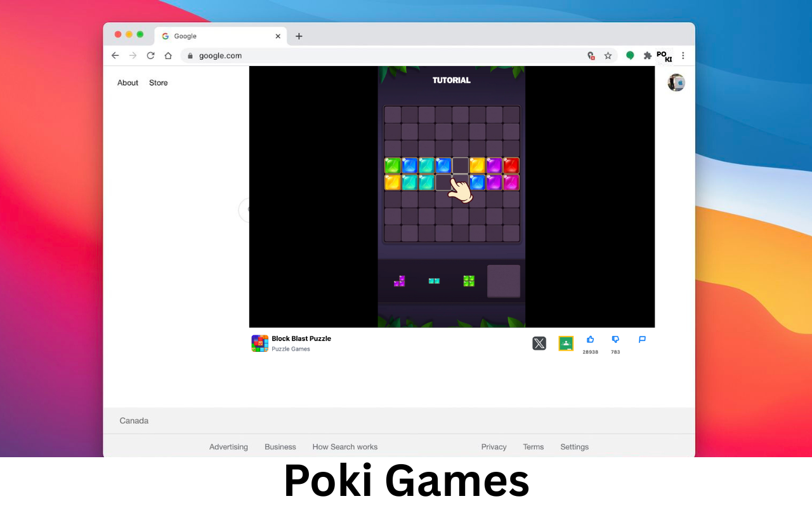Click the 783 dislikes count
Viewport: 812px width, 508px height.
point(615,352)
